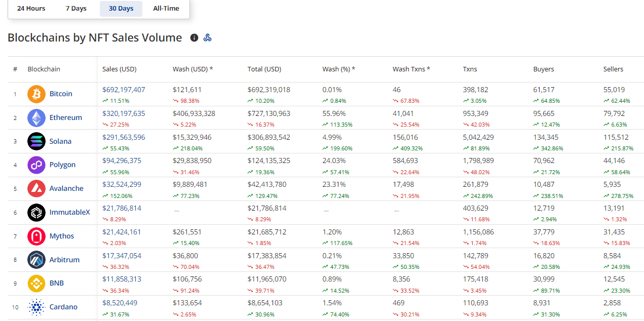This screenshot has width=644, height=321.
Task: Click Solana sales value $291,563,596
Action: (124, 137)
